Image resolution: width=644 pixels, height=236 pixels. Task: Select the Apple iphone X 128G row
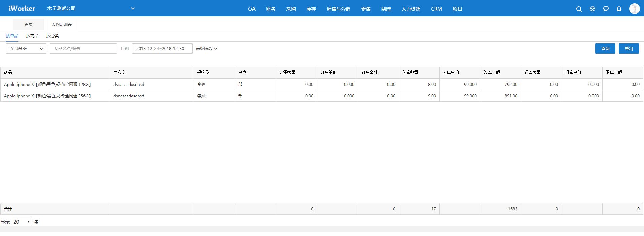(x=322, y=85)
